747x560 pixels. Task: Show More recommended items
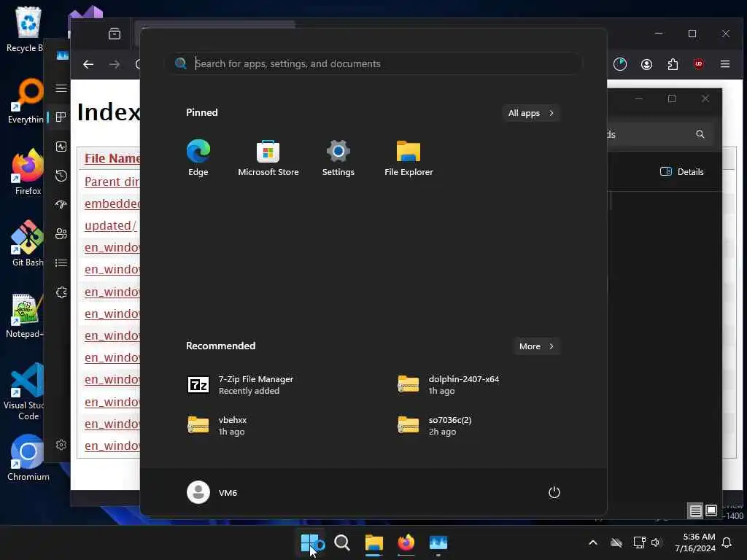click(536, 346)
